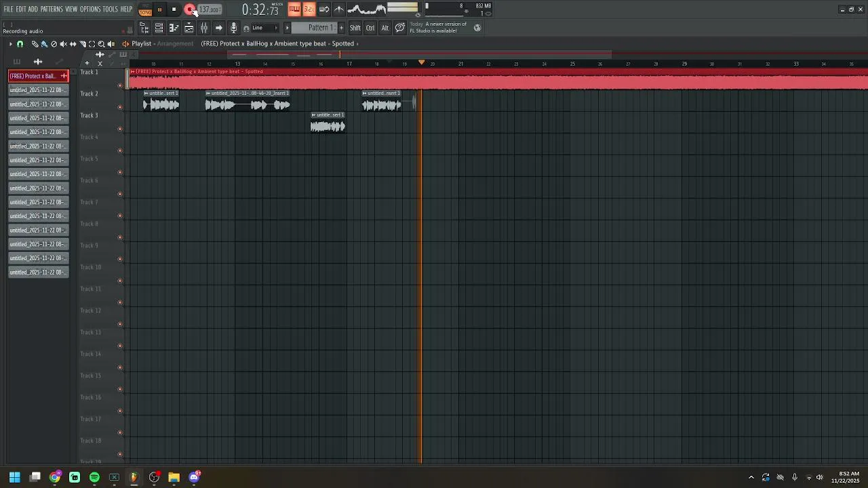Select the playlist Mute tool
This screenshot has height=488, width=868.
point(63,44)
